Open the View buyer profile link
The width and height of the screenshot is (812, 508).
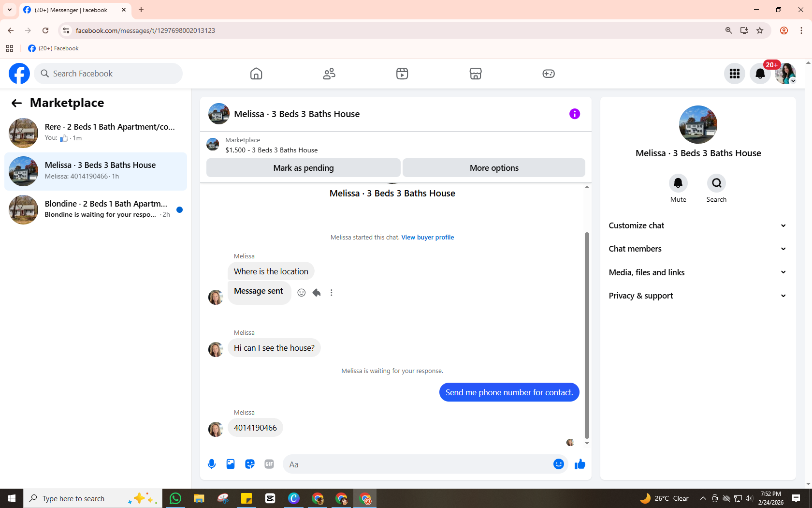click(428, 238)
